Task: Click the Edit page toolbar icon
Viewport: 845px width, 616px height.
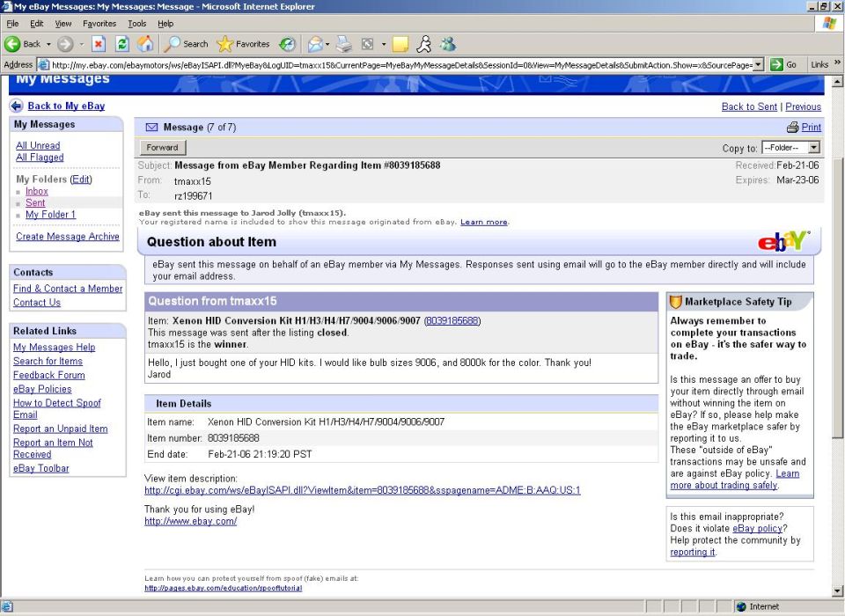Action: click(x=368, y=44)
